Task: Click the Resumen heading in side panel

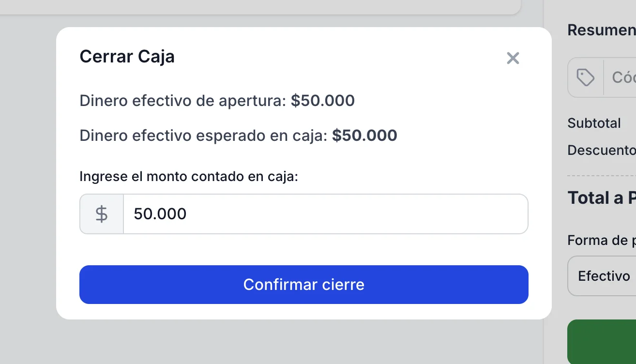Action: (x=602, y=30)
